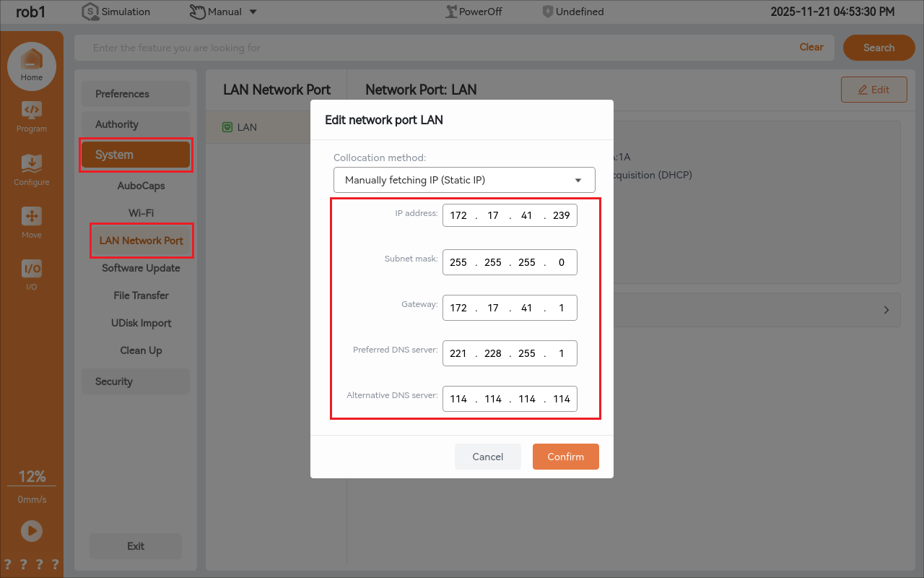The width and height of the screenshot is (924, 578).
Task: Expand the Manual mode dropdown arrow
Action: [253, 12]
